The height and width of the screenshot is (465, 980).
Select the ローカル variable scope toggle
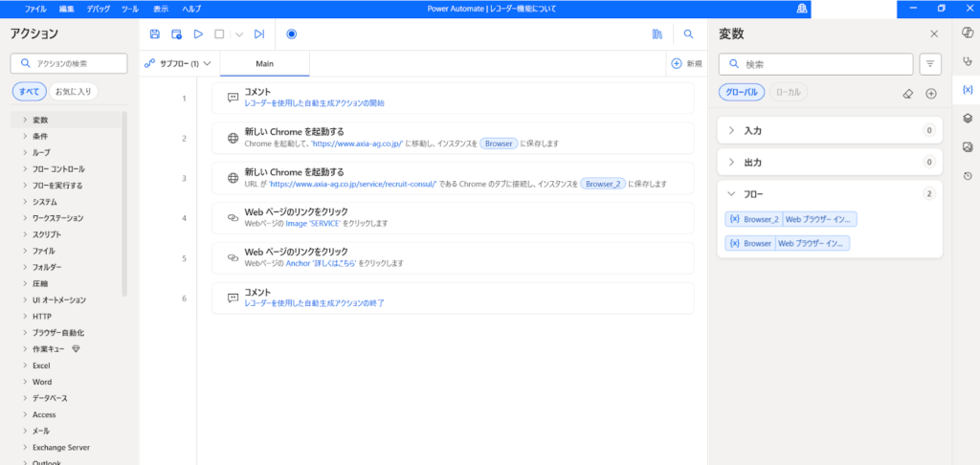tap(789, 93)
